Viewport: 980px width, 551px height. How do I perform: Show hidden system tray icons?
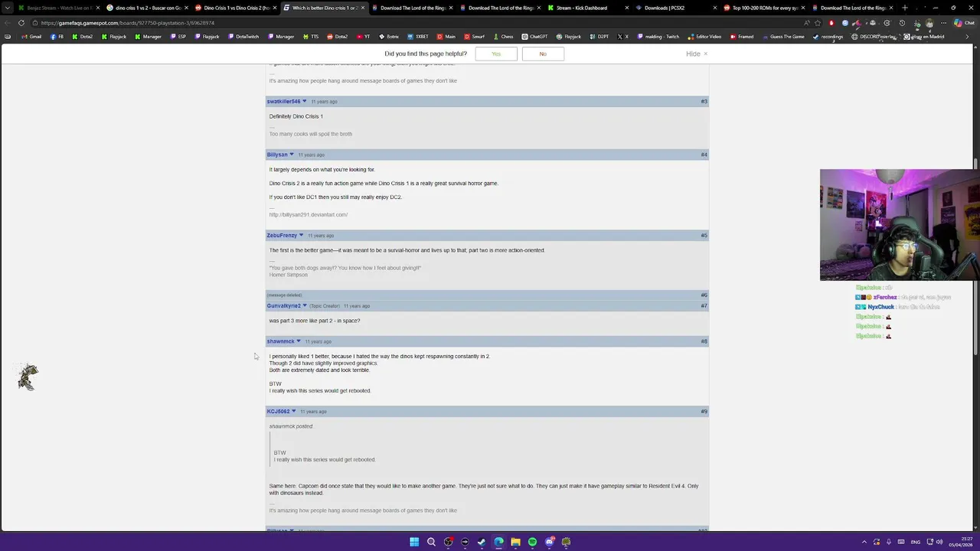click(x=864, y=542)
